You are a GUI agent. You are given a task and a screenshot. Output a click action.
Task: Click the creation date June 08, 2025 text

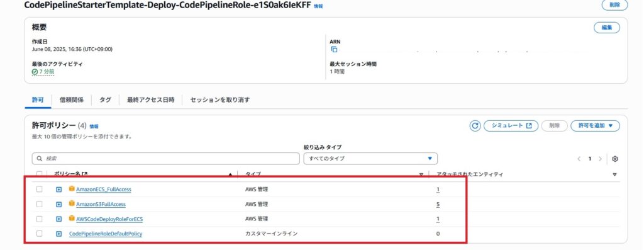(72, 49)
